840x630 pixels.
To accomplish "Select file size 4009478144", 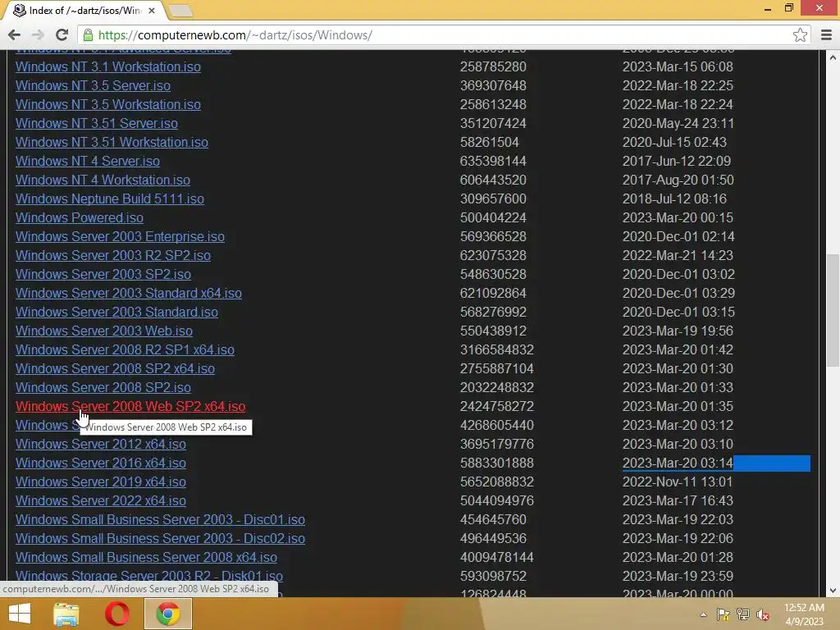I will [x=496, y=557].
